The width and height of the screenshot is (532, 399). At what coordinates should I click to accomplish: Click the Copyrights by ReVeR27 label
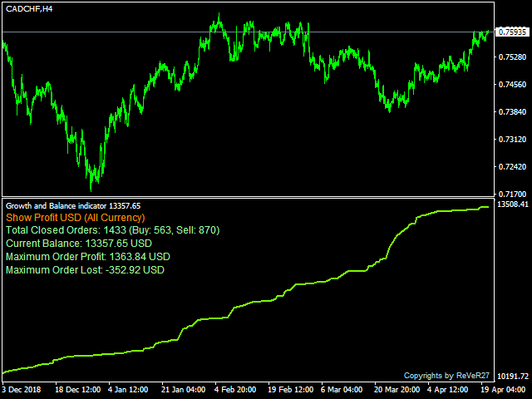pos(446,376)
